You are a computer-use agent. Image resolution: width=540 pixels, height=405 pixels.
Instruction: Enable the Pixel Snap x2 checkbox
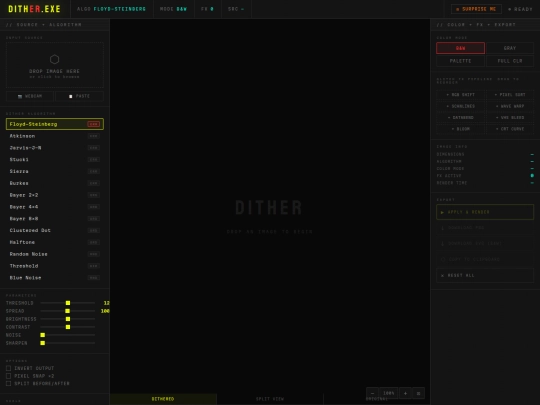click(x=9, y=376)
